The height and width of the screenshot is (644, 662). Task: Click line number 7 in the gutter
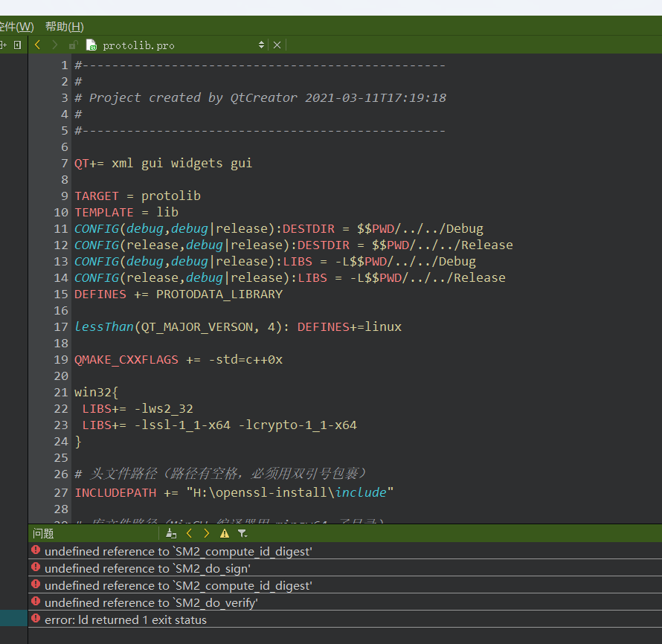[65, 164]
